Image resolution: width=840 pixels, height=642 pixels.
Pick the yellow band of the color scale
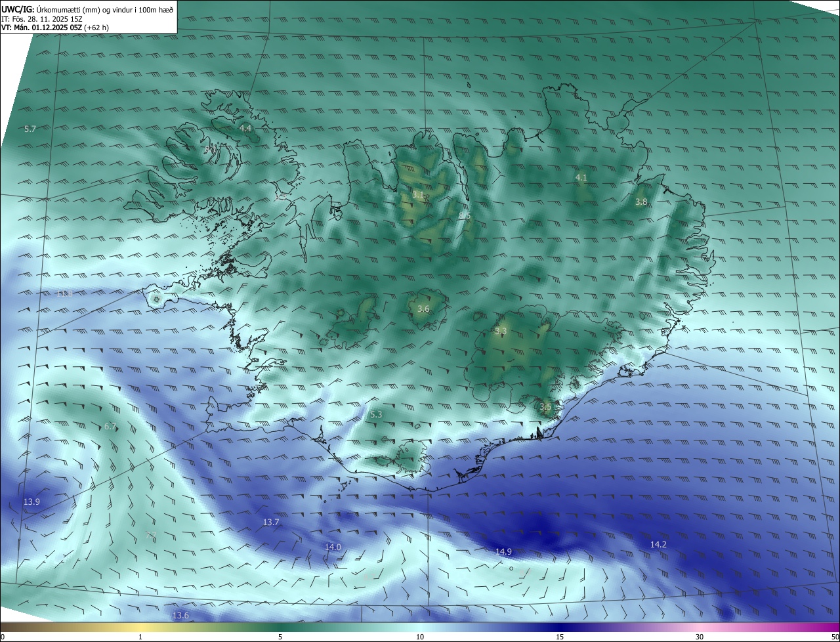coord(140,627)
